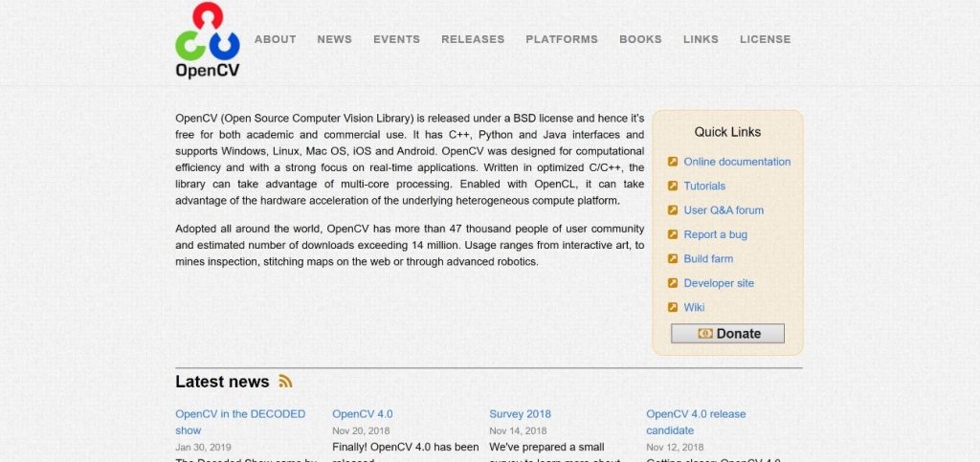This screenshot has height=462, width=980.
Task: Open the PLATFORMS page
Action: pyautogui.click(x=562, y=39)
